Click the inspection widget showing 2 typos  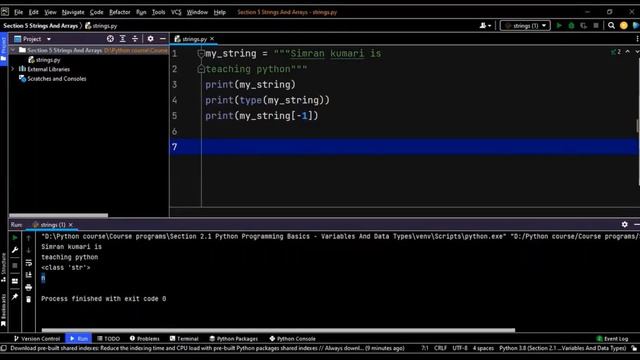coord(616,52)
